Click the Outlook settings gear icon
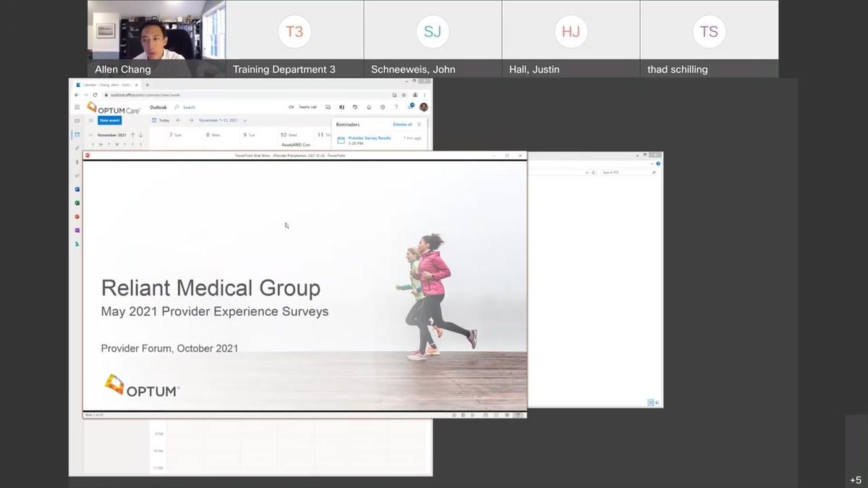The height and width of the screenshot is (488, 868). (x=383, y=107)
